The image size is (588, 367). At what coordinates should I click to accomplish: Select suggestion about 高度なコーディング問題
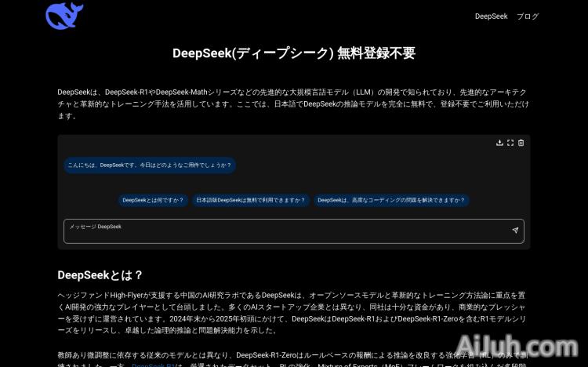pos(391,200)
